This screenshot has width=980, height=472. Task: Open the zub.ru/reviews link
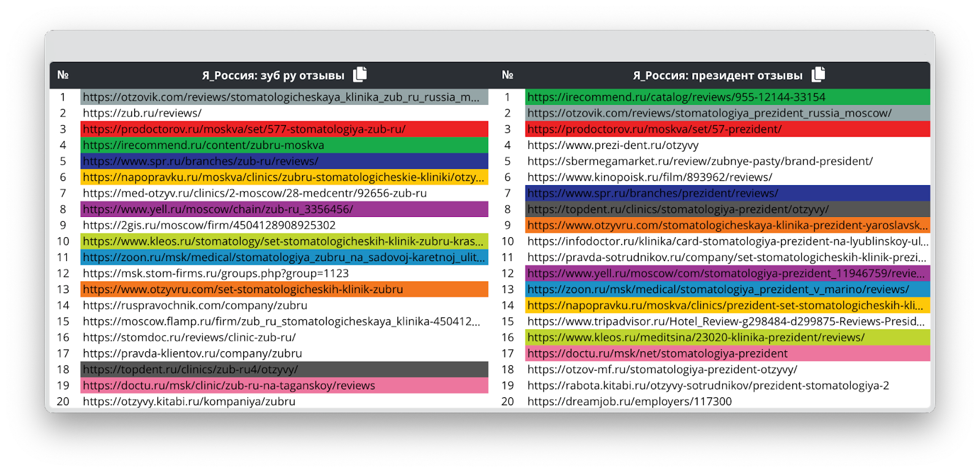tap(142, 113)
